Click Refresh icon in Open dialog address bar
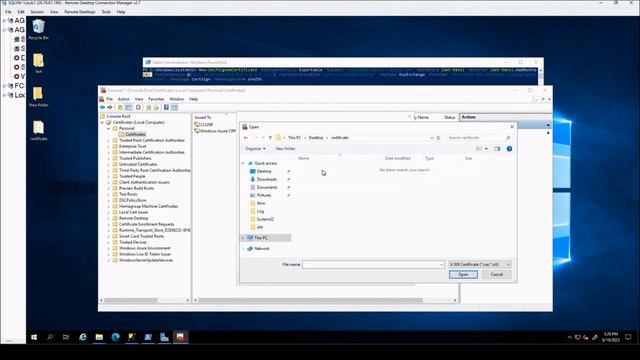This screenshot has width=640, height=360. (439, 138)
